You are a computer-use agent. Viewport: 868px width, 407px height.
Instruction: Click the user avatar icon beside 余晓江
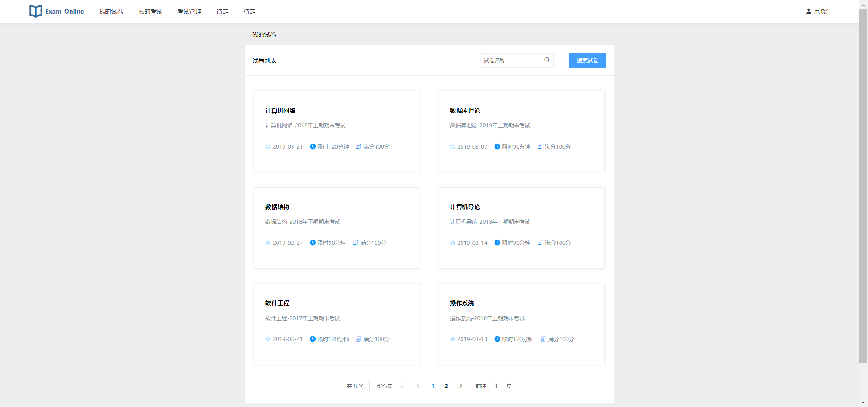(808, 11)
